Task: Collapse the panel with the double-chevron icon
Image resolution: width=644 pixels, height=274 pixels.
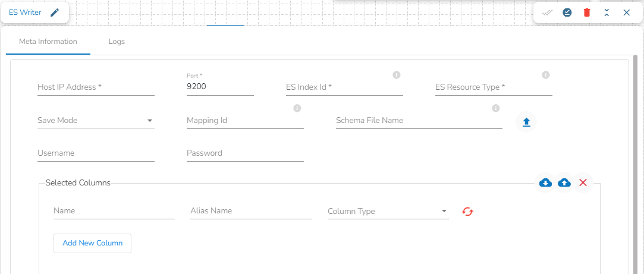Action: point(607,12)
